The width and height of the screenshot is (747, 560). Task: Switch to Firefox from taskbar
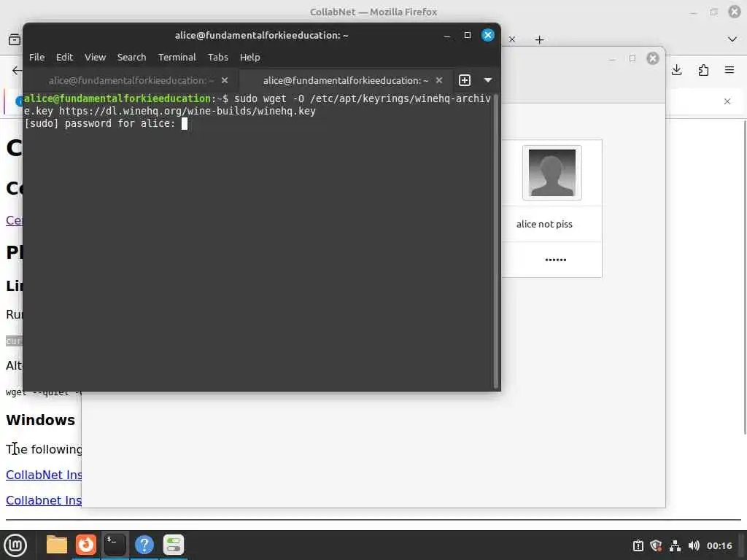[x=86, y=545]
